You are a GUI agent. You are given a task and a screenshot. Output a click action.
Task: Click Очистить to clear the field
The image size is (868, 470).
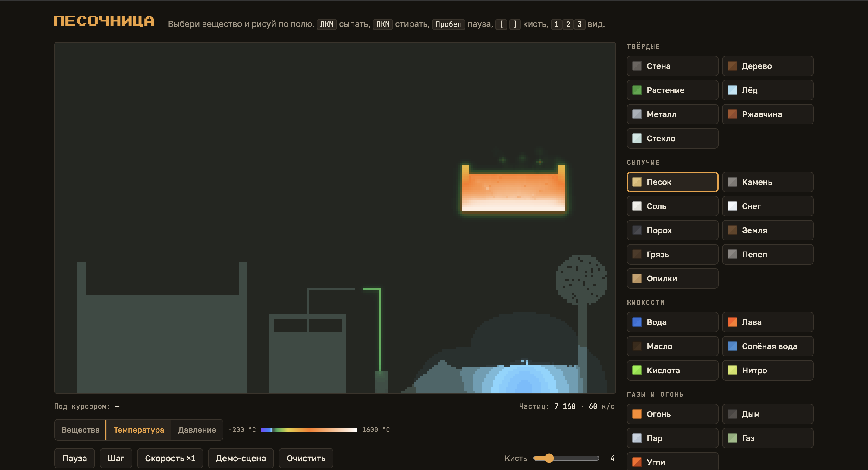[x=306, y=458]
